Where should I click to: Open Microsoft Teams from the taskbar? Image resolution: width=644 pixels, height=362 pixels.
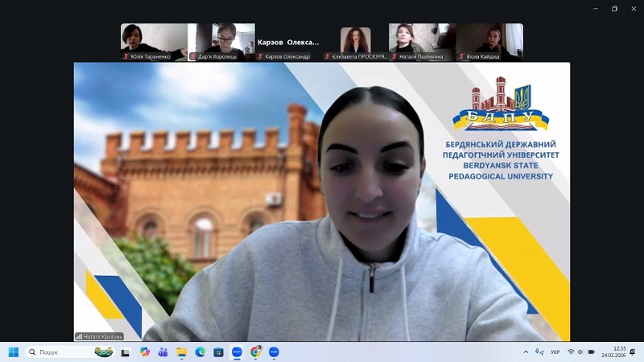point(163,352)
